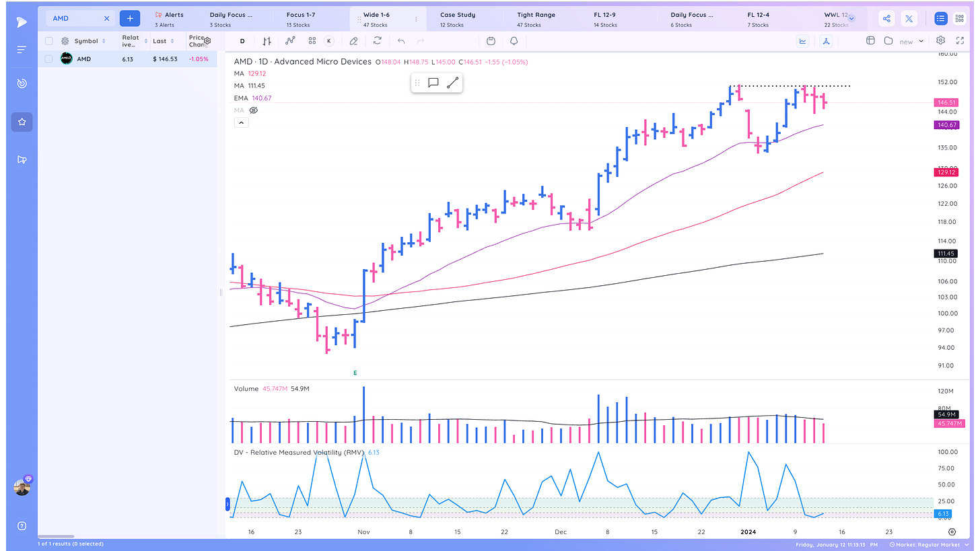Image resolution: width=980 pixels, height=551 pixels.
Task: Switch to the Tight Range tab
Action: 535,19
